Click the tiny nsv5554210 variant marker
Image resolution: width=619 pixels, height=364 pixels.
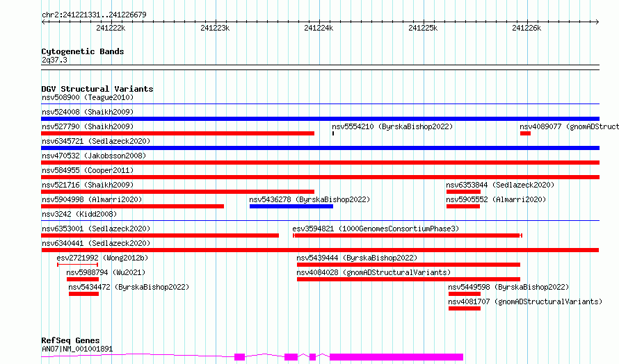point(333,133)
